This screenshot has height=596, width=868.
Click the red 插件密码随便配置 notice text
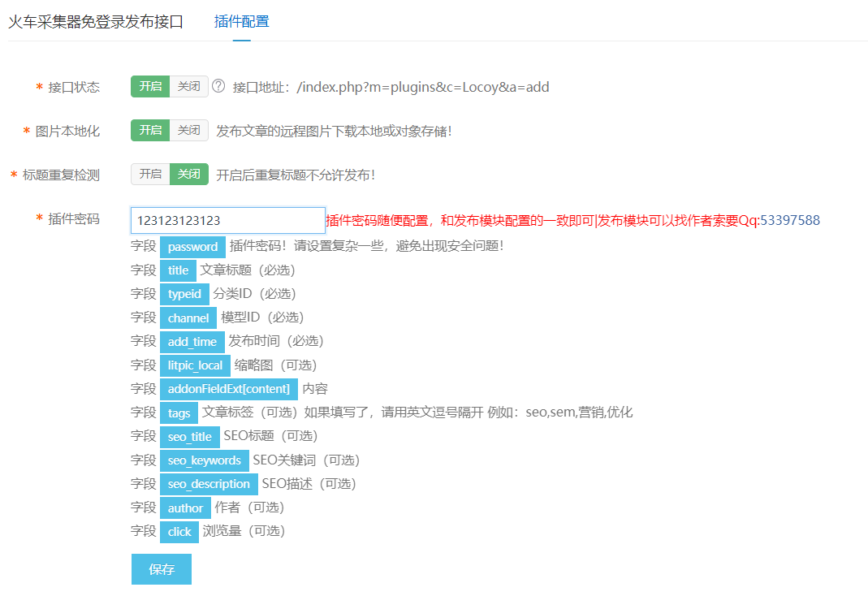542,220
